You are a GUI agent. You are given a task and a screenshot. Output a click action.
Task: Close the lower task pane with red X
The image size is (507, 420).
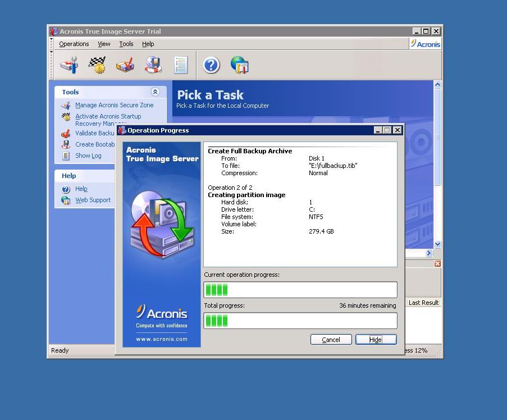tap(437, 263)
